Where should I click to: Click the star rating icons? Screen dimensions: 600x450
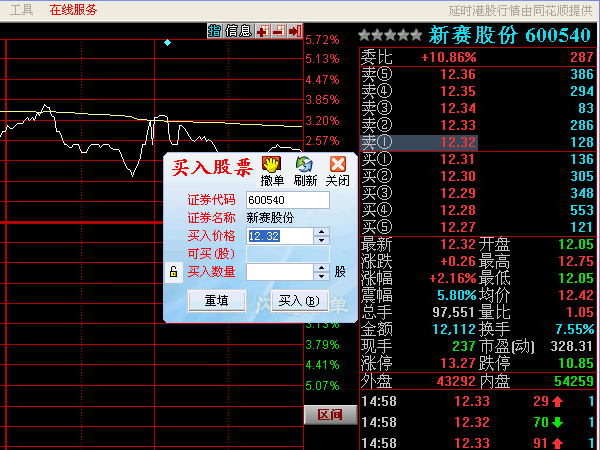coord(390,35)
